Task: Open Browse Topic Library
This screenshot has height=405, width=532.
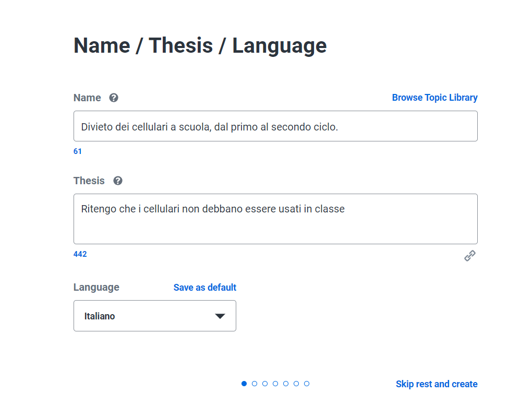Action: click(x=434, y=98)
